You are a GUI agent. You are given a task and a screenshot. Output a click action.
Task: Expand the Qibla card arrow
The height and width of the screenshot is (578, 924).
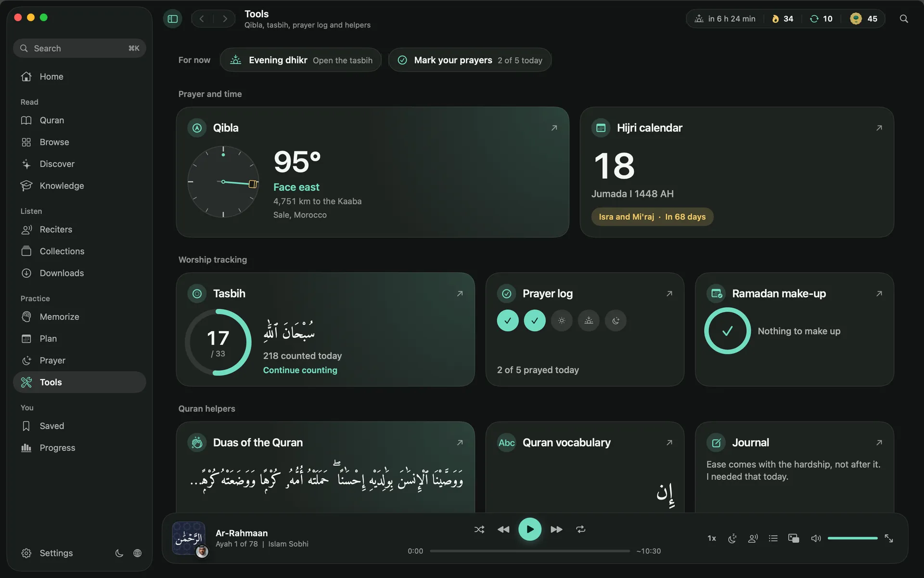coord(554,128)
